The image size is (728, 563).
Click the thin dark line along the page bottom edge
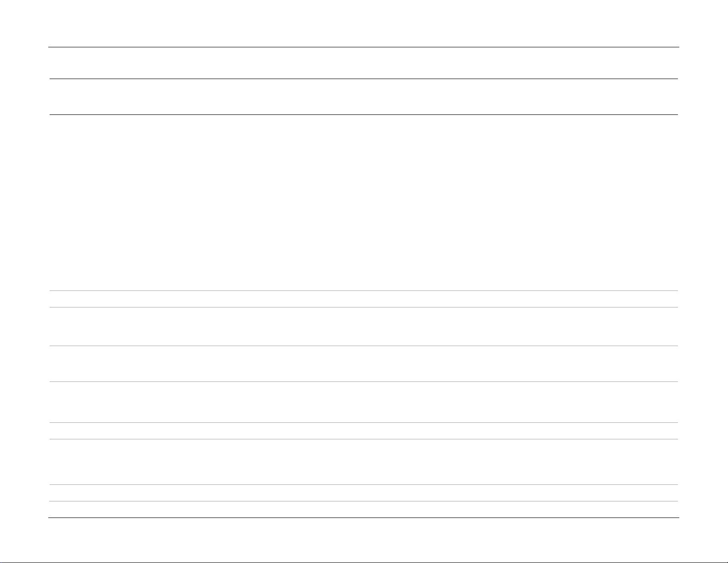point(364,562)
